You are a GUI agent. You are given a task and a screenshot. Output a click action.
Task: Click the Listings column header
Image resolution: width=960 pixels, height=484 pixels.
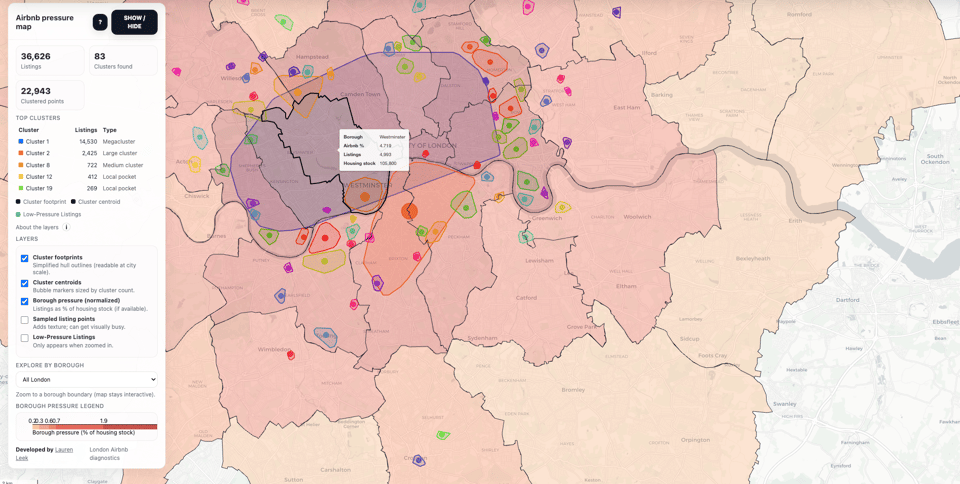pyautogui.click(x=85, y=130)
